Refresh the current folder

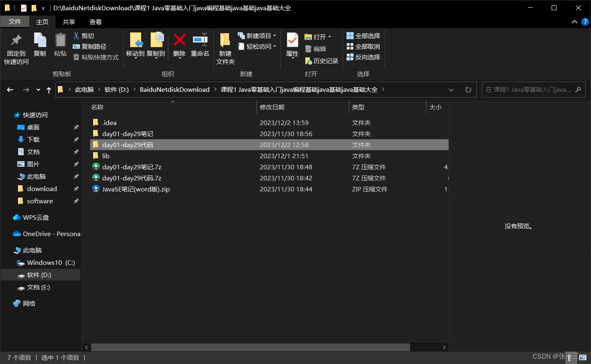pyautogui.click(x=468, y=90)
